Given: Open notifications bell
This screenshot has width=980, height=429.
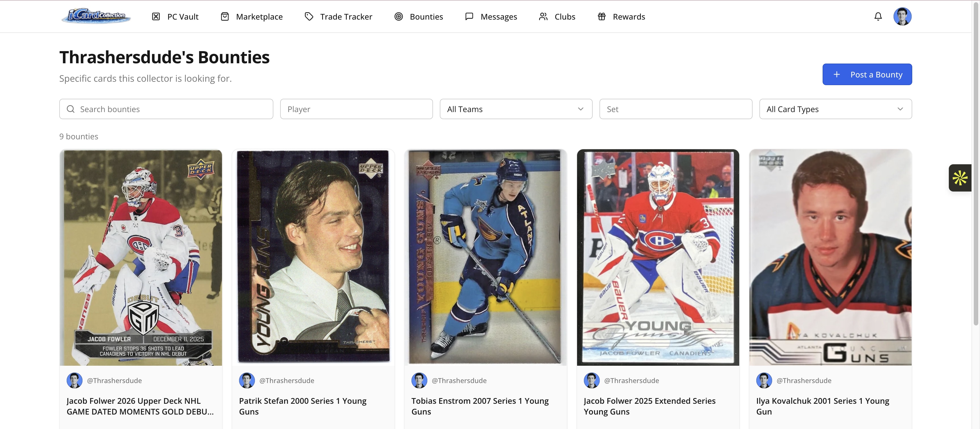Looking at the screenshot, I should pos(878,16).
